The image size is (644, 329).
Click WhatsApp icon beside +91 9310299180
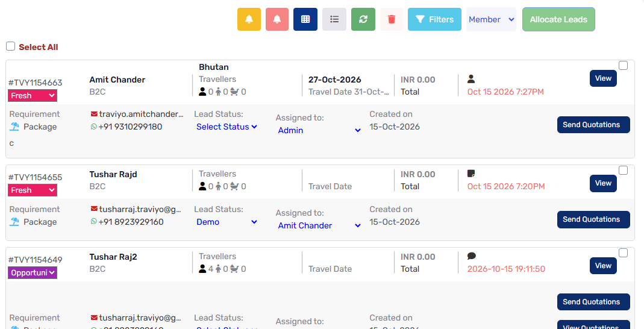coord(93,127)
